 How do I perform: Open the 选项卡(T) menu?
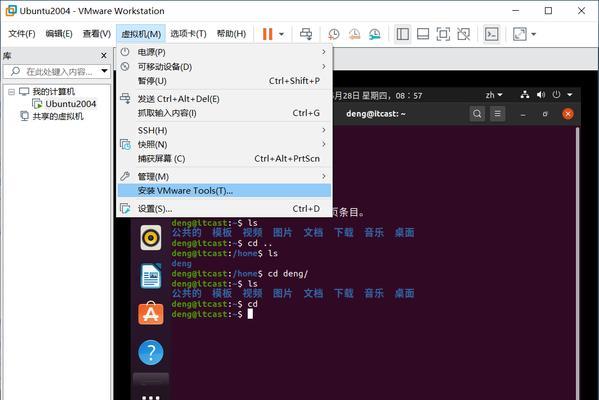(x=188, y=34)
